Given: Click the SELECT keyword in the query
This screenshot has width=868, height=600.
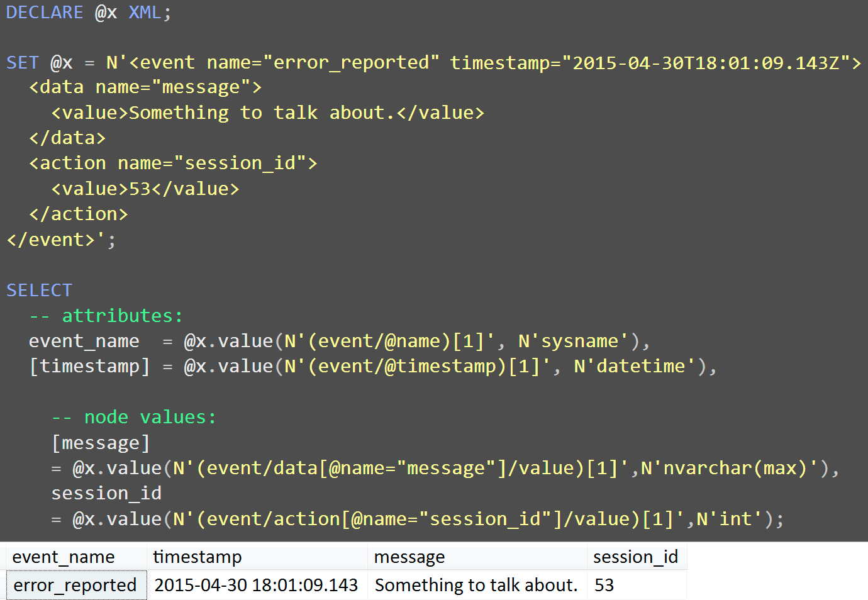Looking at the screenshot, I should (x=39, y=290).
